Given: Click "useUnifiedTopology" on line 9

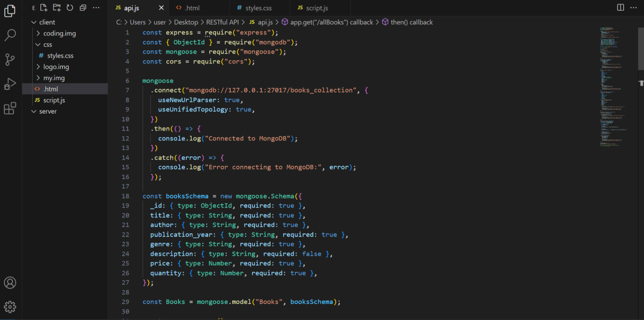Looking at the screenshot, I should point(193,109).
